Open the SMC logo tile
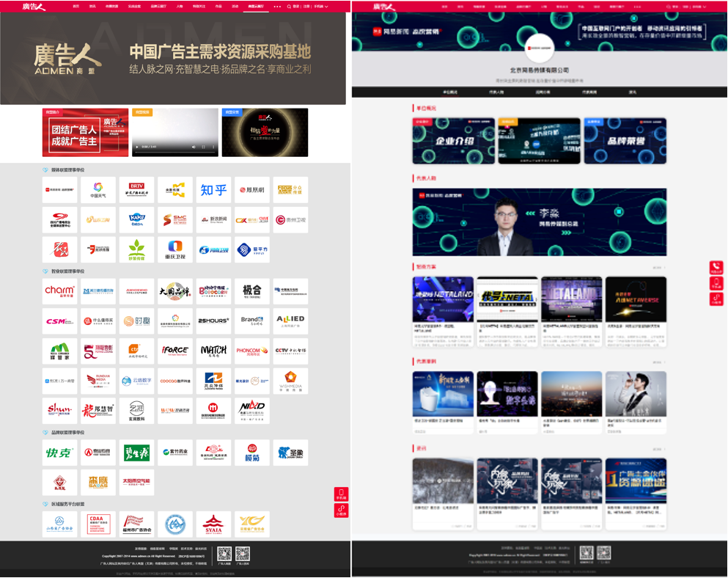728x578 pixels. point(175,220)
